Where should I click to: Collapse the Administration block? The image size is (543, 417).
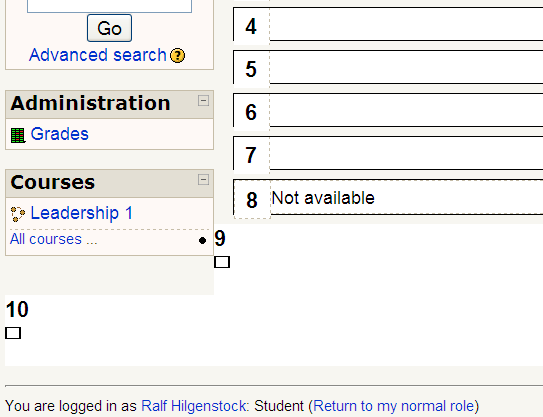coord(203,101)
